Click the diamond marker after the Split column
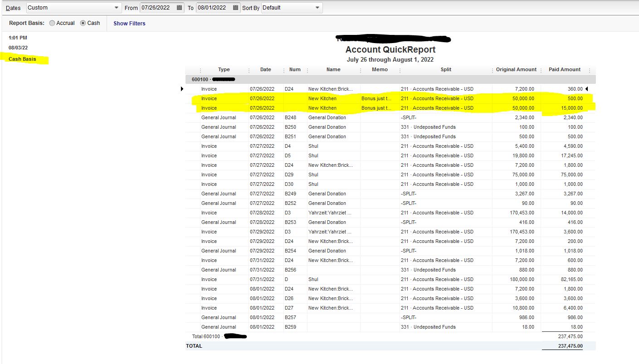Screen dimensions: 639x364 click(x=492, y=69)
